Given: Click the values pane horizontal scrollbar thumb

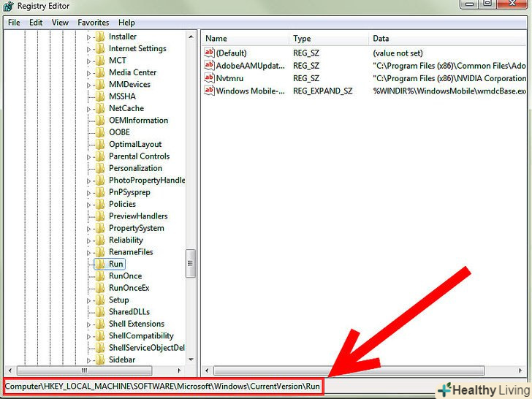Looking at the screenshot, I should click(349, 370).
